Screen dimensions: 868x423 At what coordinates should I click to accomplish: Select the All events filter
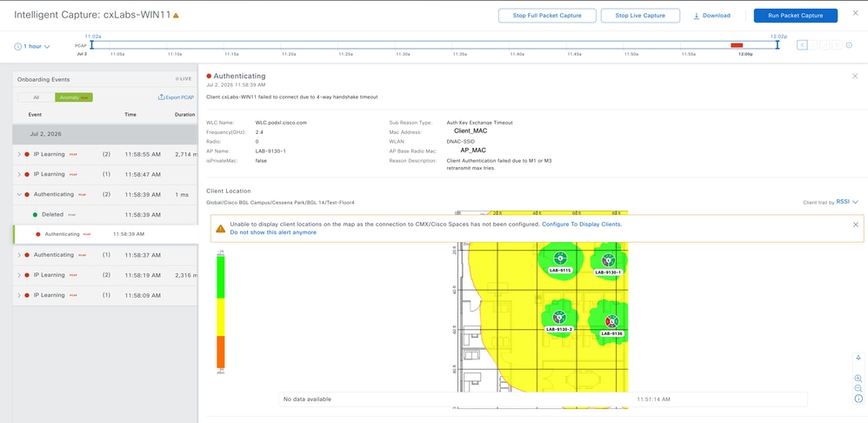point(36,97)
